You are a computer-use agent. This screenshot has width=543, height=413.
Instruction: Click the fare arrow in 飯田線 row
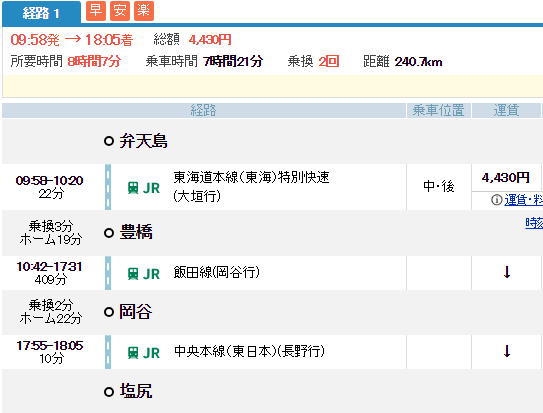tap(507, 272)
